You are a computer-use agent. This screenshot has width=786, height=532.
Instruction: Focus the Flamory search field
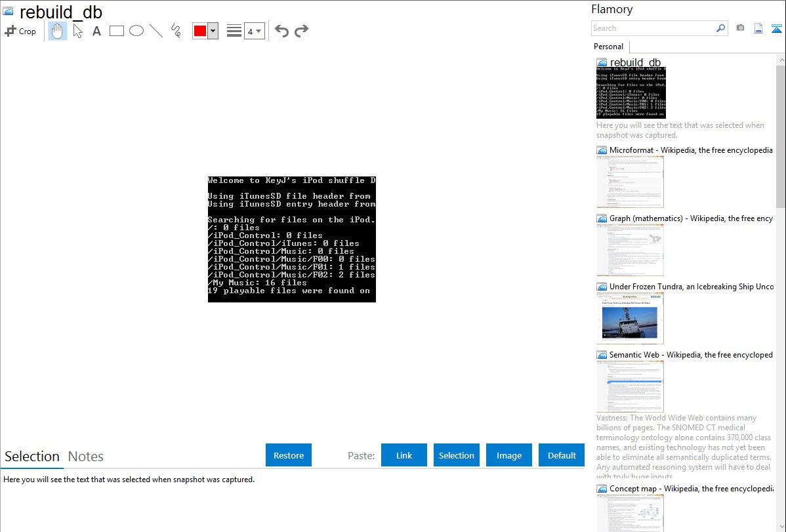653,28
